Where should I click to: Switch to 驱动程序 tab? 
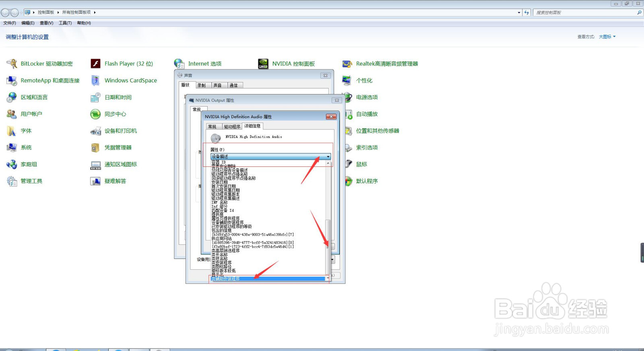(232, 127)
